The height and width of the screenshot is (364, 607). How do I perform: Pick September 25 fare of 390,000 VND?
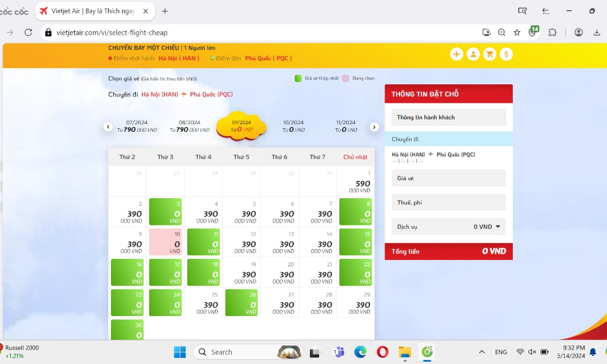pos(203,303)
